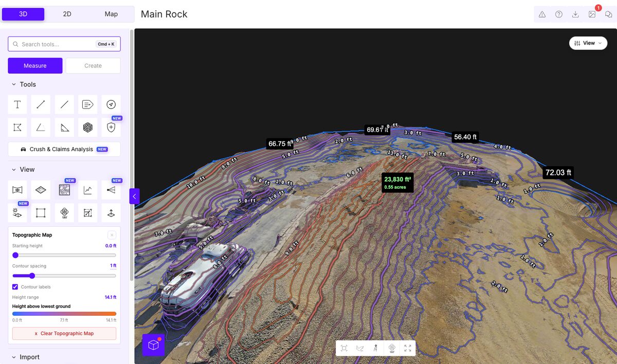This screenshot has height=364, width=617.
Task: Switch to the 2D tab
Action: 67,14
